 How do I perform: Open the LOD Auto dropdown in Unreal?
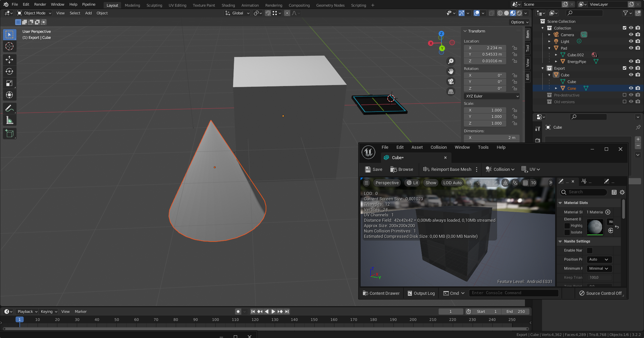pyautogui.click(x=452, y=183)
